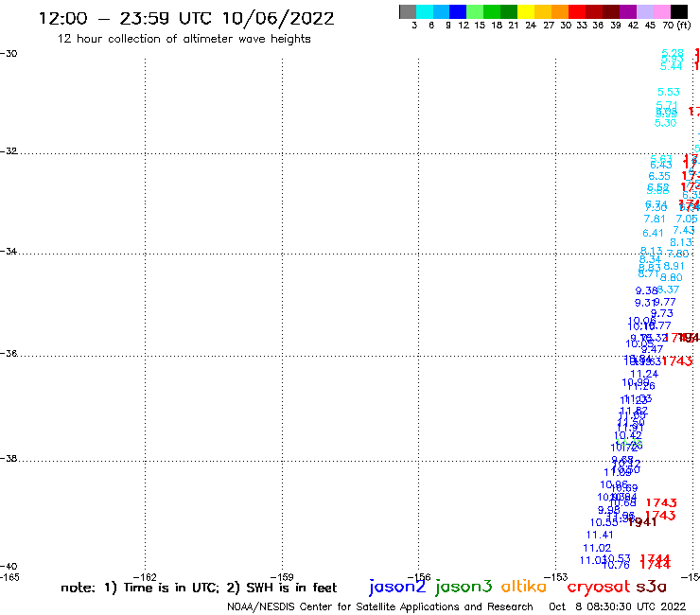Screen dimensions: 700x615
Task: Click the 'Time is in UTC; SWH is in feet' note
Action: pyautogui.click(x=199, y=588)
